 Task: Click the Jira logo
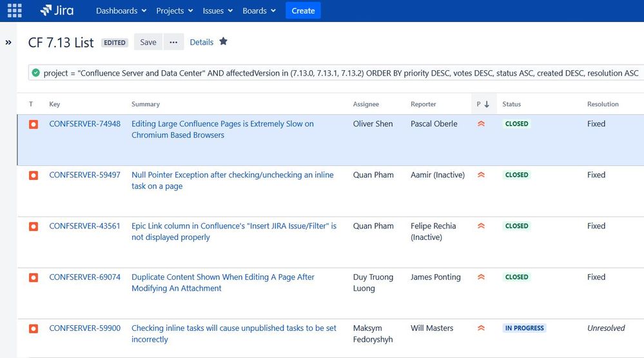click(57, 11)
